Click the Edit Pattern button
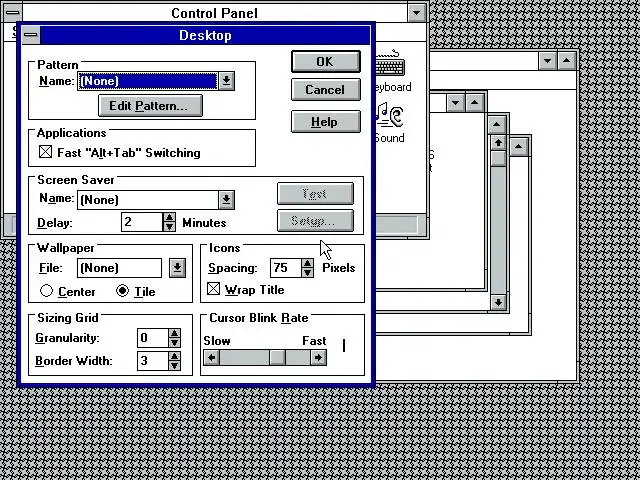The width and height of the screenshot is (640, 480). click(x=150, y=106)
